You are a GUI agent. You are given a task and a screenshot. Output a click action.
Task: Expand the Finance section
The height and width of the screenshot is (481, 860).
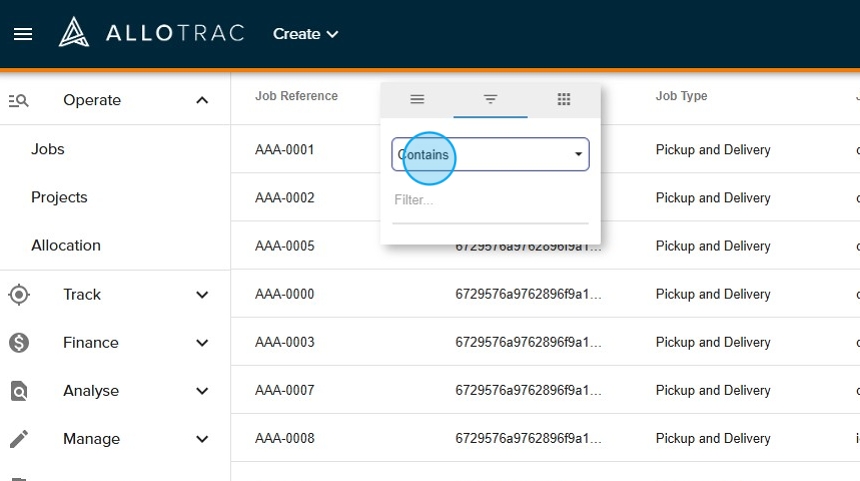[x=202, y=343]
